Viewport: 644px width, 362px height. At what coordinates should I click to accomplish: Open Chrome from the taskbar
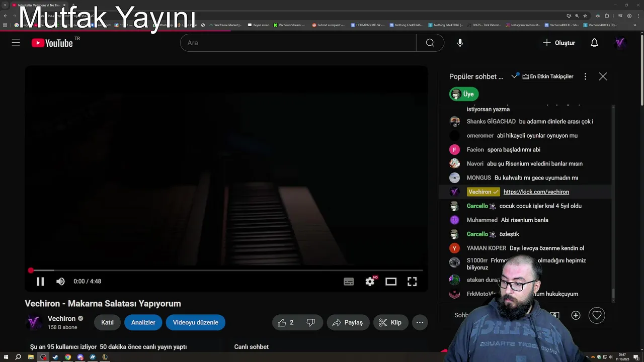coord(68,357)
